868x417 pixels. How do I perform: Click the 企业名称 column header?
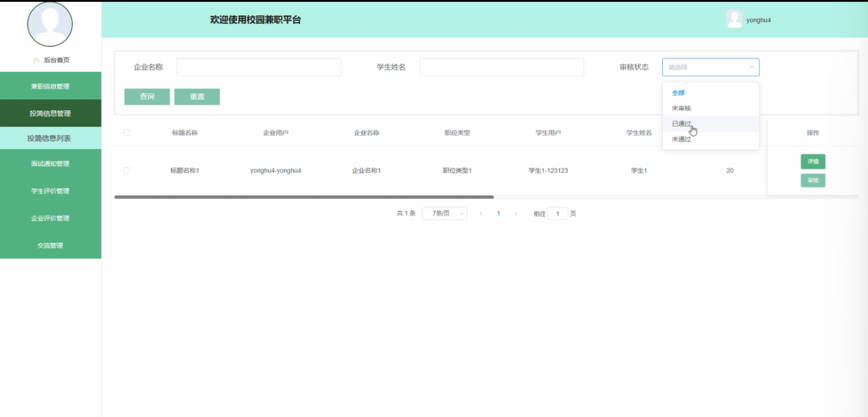coord(367,133)
